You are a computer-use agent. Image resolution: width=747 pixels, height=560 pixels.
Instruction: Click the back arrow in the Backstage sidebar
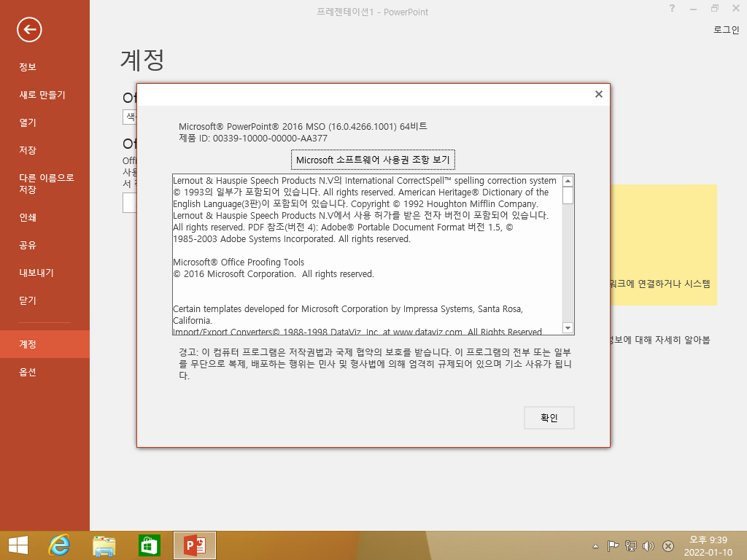click(29, 29)
